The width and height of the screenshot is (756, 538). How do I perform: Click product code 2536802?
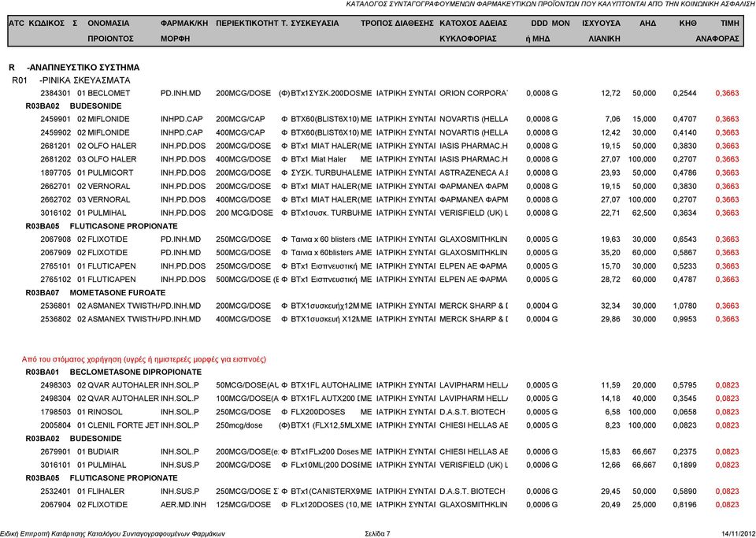(x=55, y=319)
